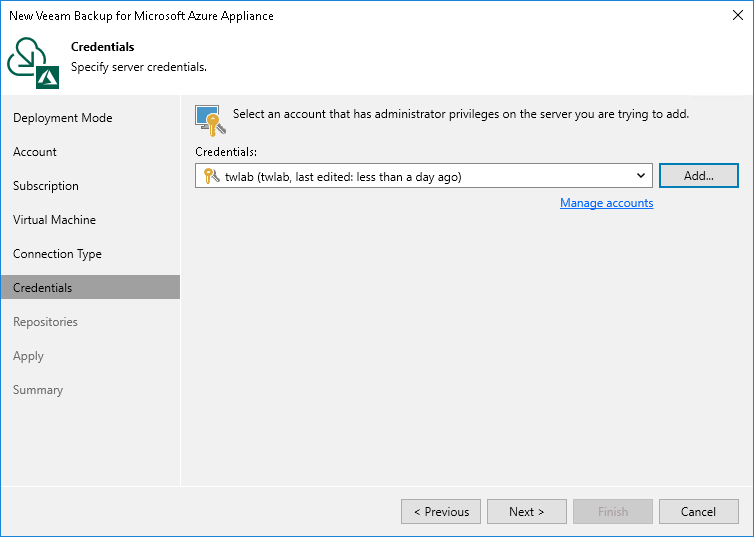The image size is (754, 537).
Task: Click the Summary step in sidebar
Action: pos(38,390)
